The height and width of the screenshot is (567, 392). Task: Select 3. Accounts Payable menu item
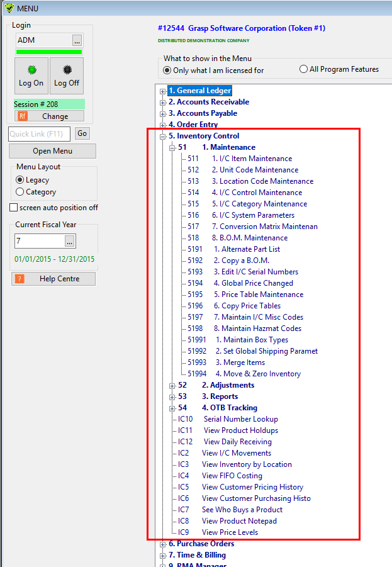[203, 113]
